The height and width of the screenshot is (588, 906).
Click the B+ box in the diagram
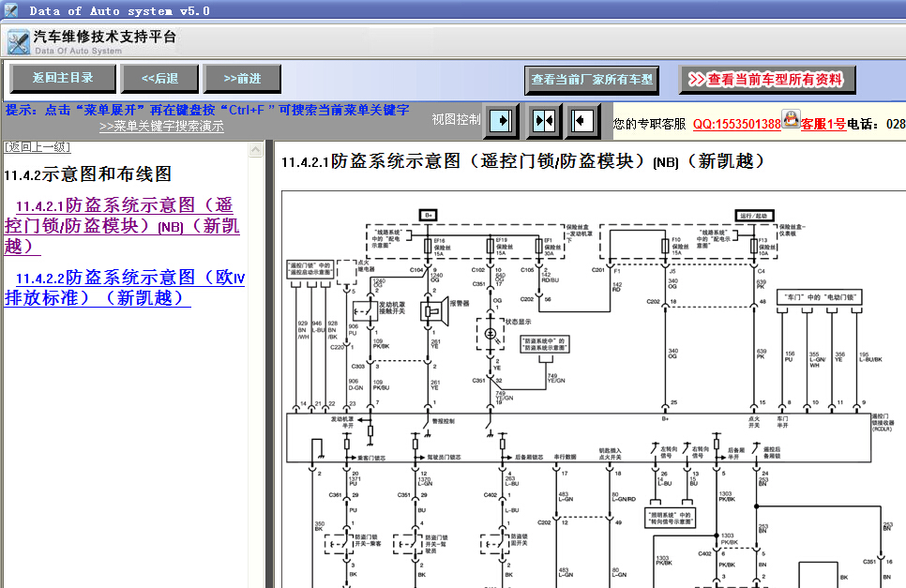pos(429,216)
